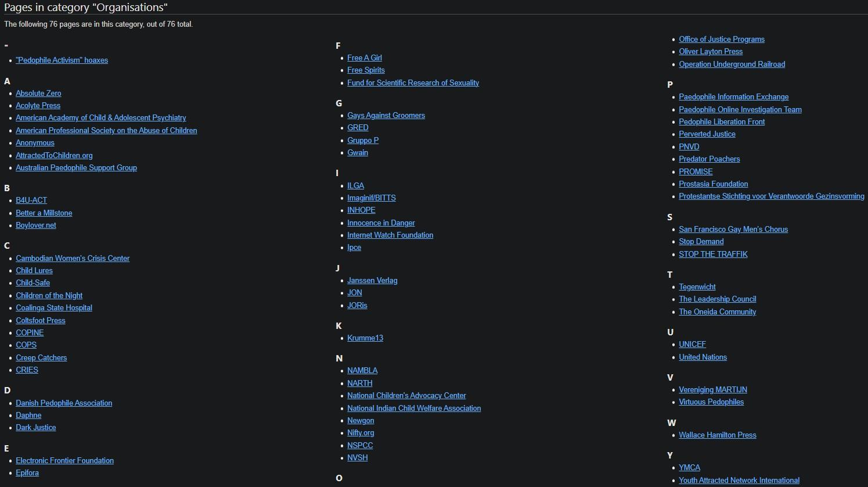The height and width of the screenshot is (487, 868).
Task: Open the Absolute Zero page link
Action: (38, 93)
